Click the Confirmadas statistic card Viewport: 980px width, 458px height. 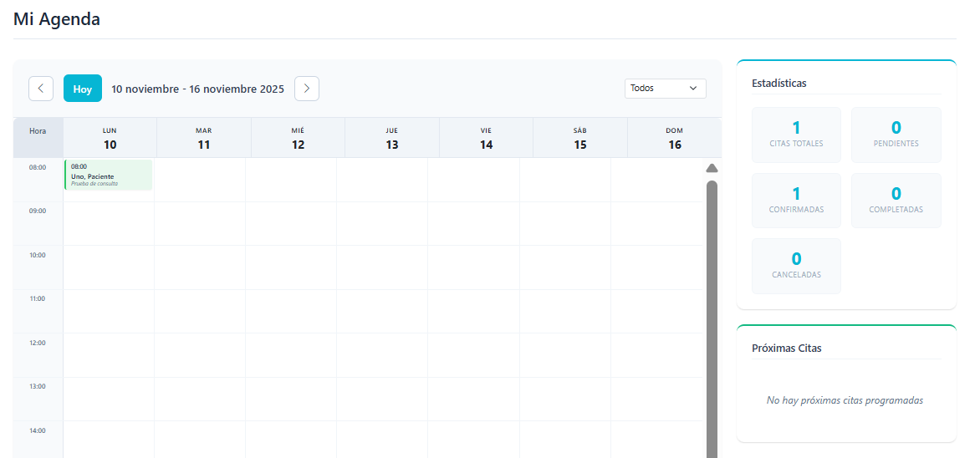coord(796,201)
